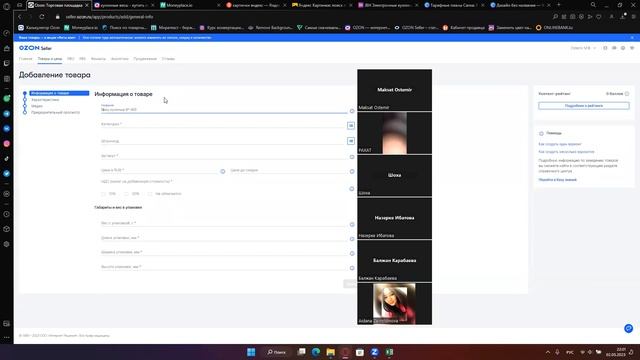
Task: Open Twitter in the Opera sidebar
Action: click(x=7, y=173)
